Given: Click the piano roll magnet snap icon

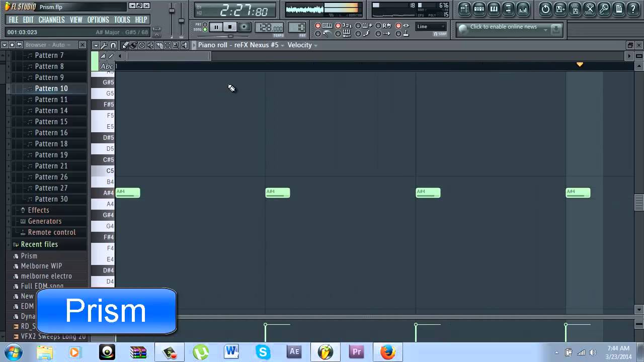Looking at the screenshot, I should [x=113, y=45].
